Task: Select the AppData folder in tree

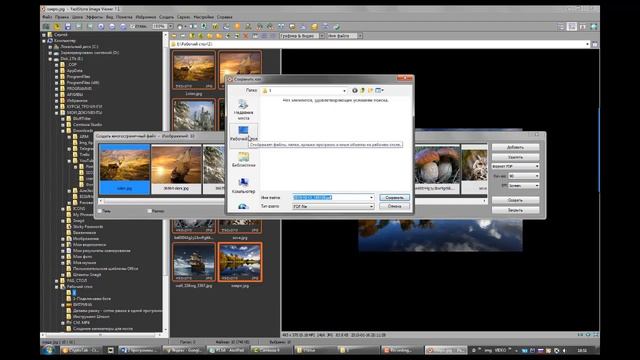Action: 74,71
